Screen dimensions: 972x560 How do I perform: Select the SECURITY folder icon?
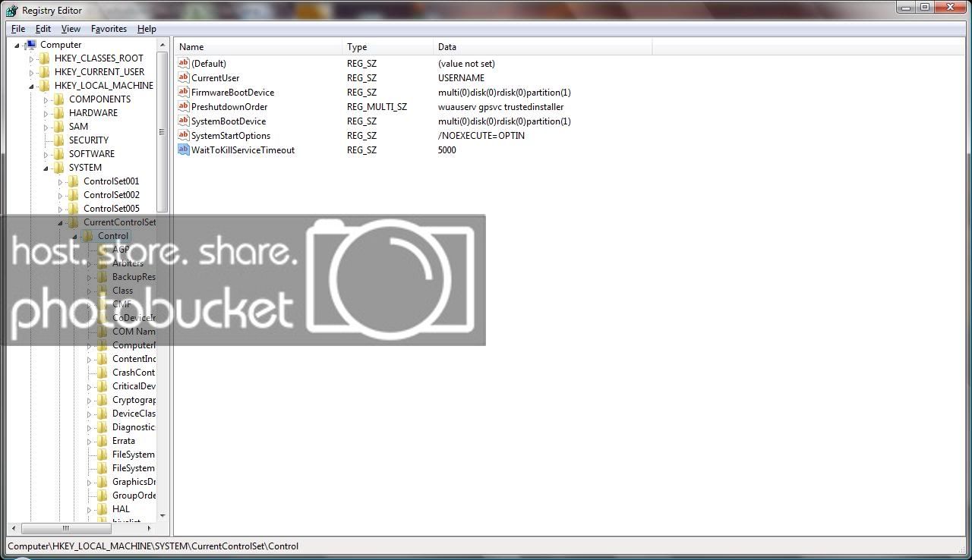59,140
